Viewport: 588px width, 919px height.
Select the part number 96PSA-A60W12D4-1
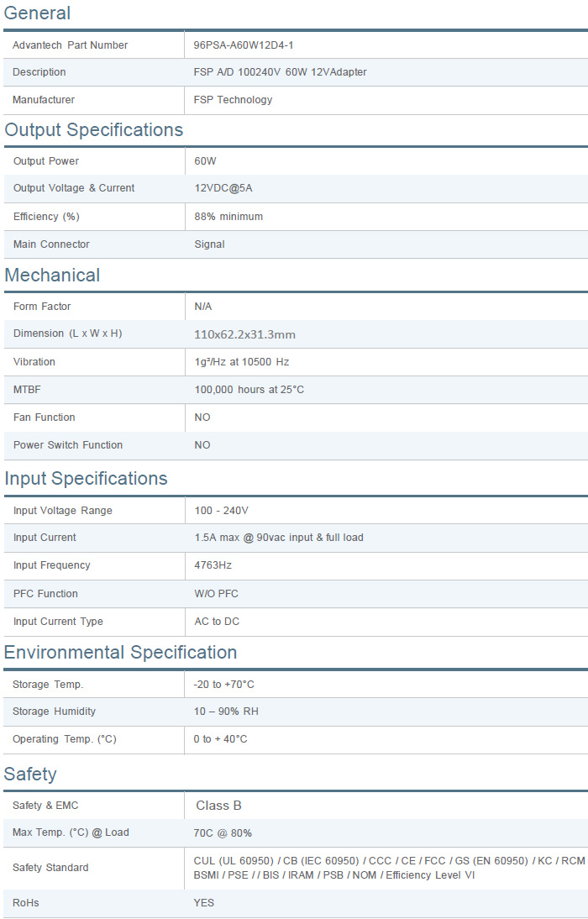pyautogui.click(x=243, y=45)
